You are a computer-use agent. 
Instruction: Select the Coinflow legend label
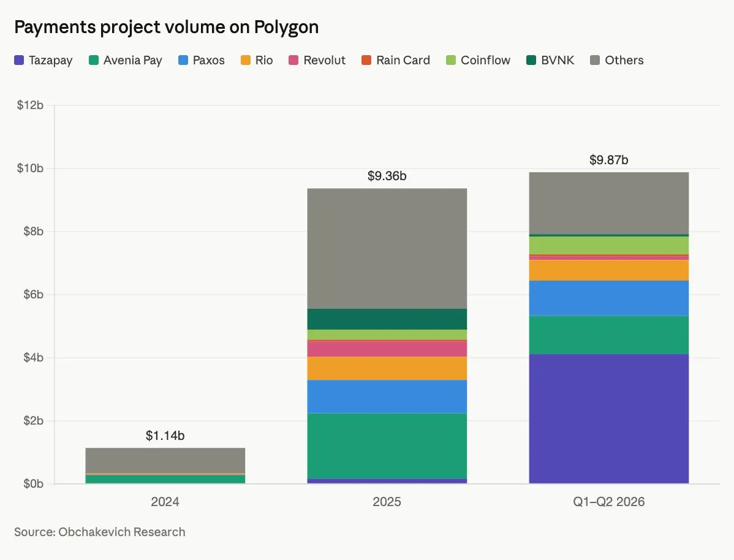(485, 61)
